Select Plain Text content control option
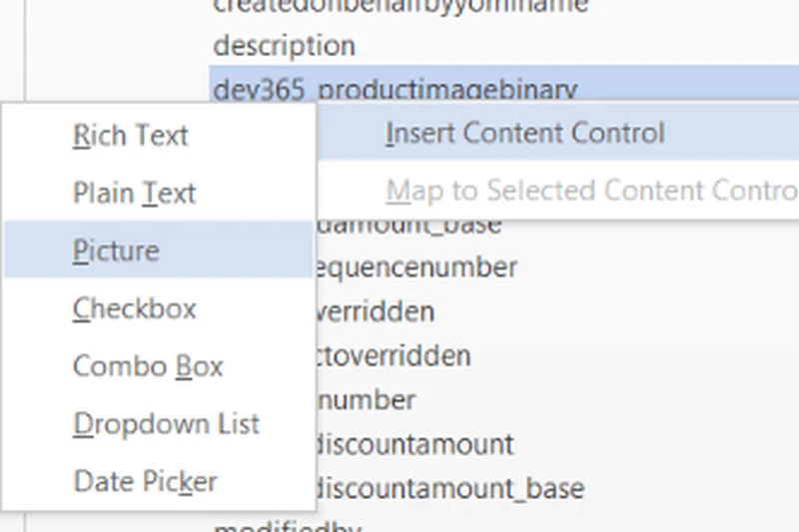The width and height of the screenshot is (799, 532). (135, 193)
